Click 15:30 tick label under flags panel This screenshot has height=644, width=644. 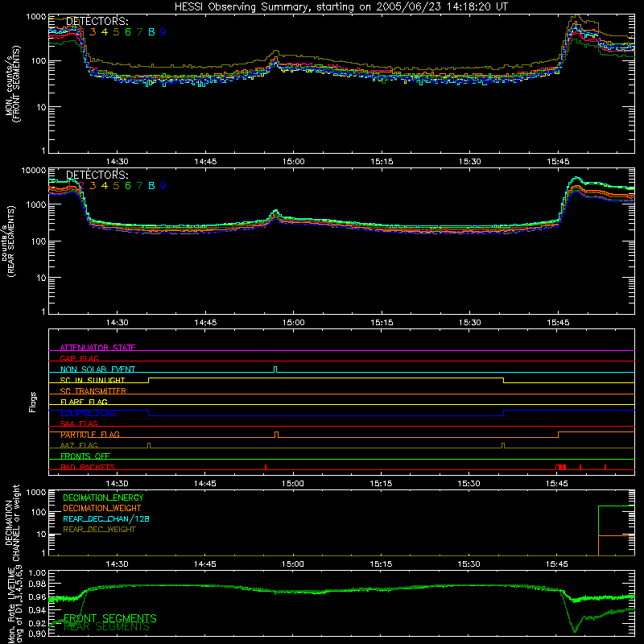coord(469,484)
